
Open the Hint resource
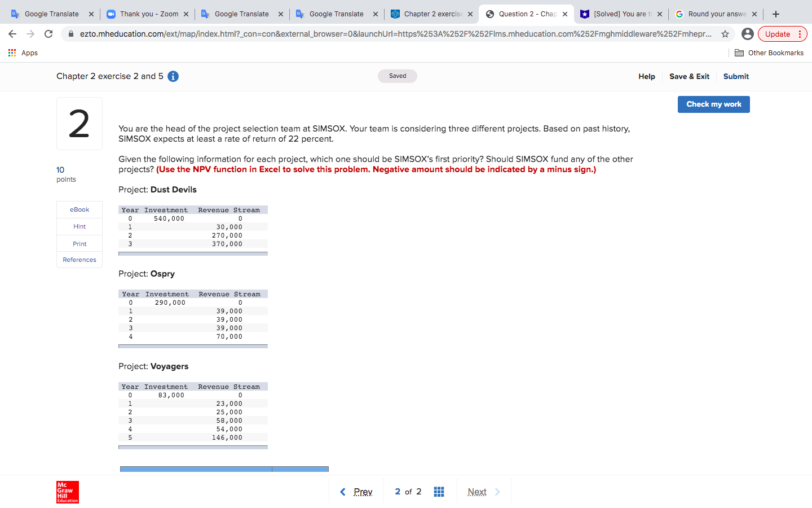(80, 226)
